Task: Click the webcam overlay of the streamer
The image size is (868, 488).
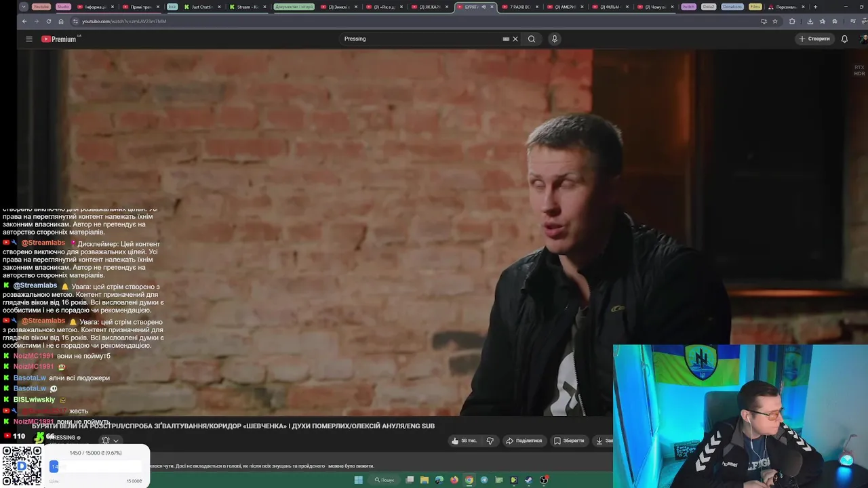Action: 741,416
